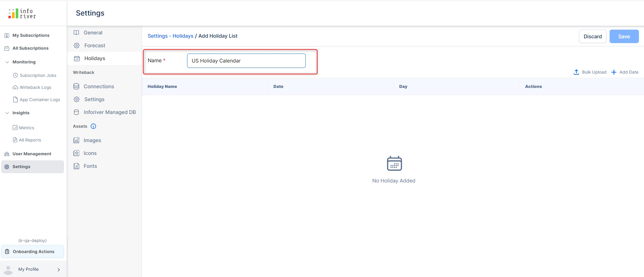Click the Writeback Logs cloud icon

coord(15,87)
